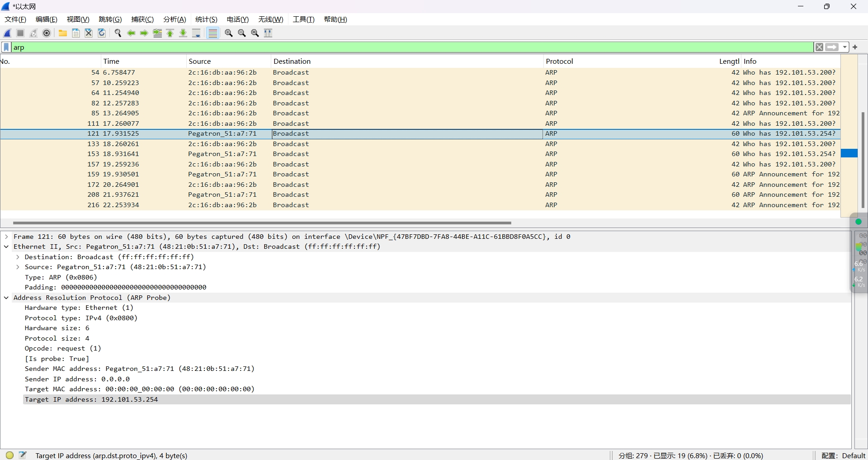Restart the current capture

33,33
